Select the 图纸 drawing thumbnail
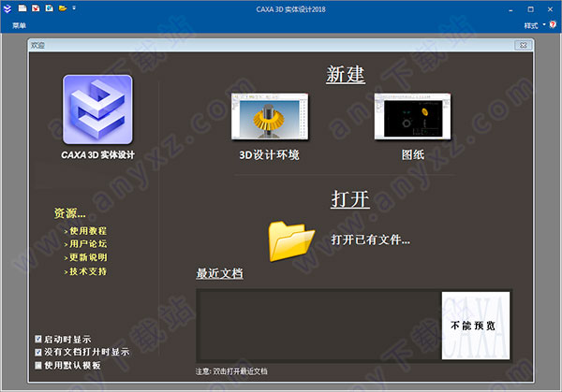Screen dimensions: 562x392 412,116
